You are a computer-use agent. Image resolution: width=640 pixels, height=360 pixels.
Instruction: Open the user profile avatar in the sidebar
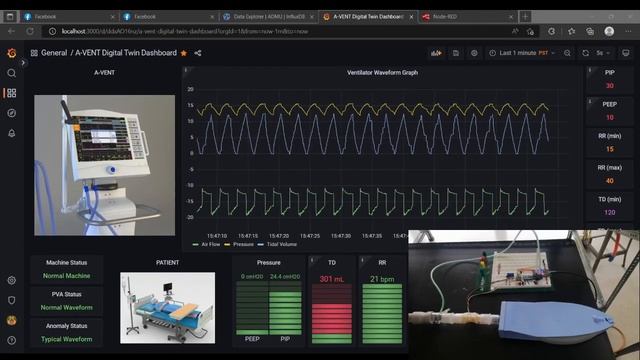coord(11,320)
